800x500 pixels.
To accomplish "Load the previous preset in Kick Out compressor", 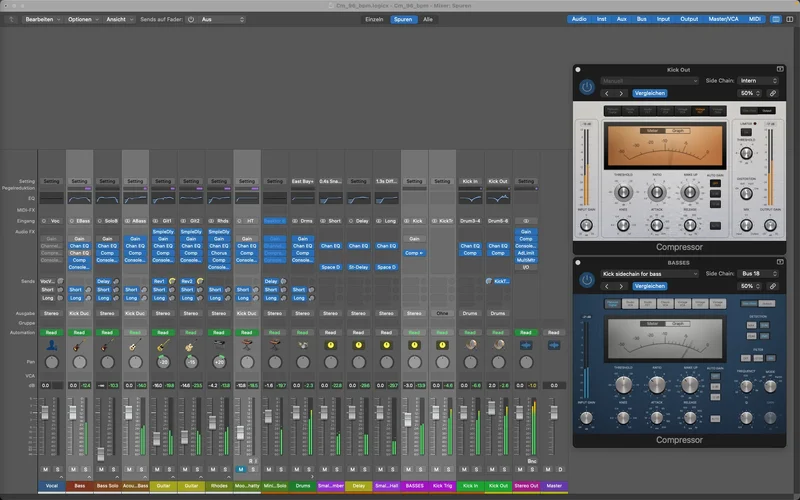I will [607, 93].
